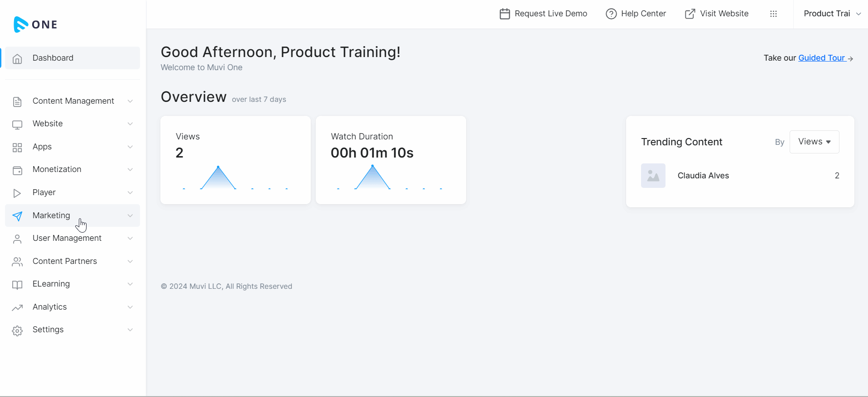Click the Player play icon
The height and width of the screenshot is (397, 868).
17,193
